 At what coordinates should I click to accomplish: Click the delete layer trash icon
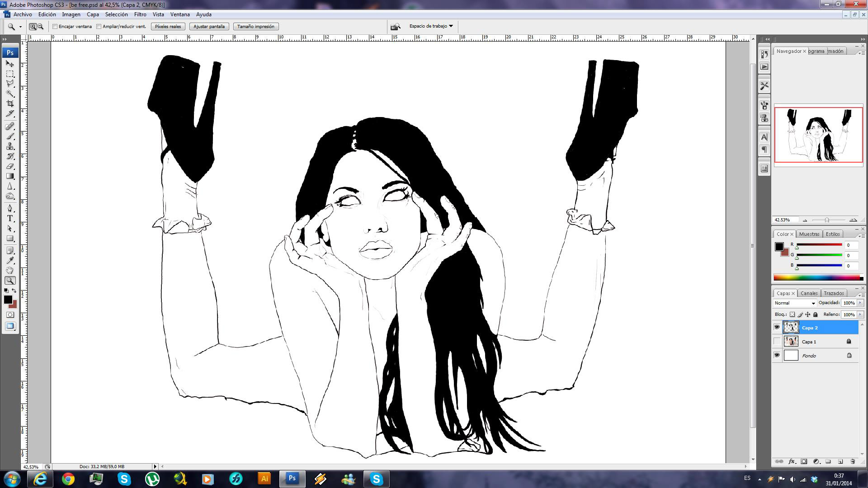click(x=852, y=461)
